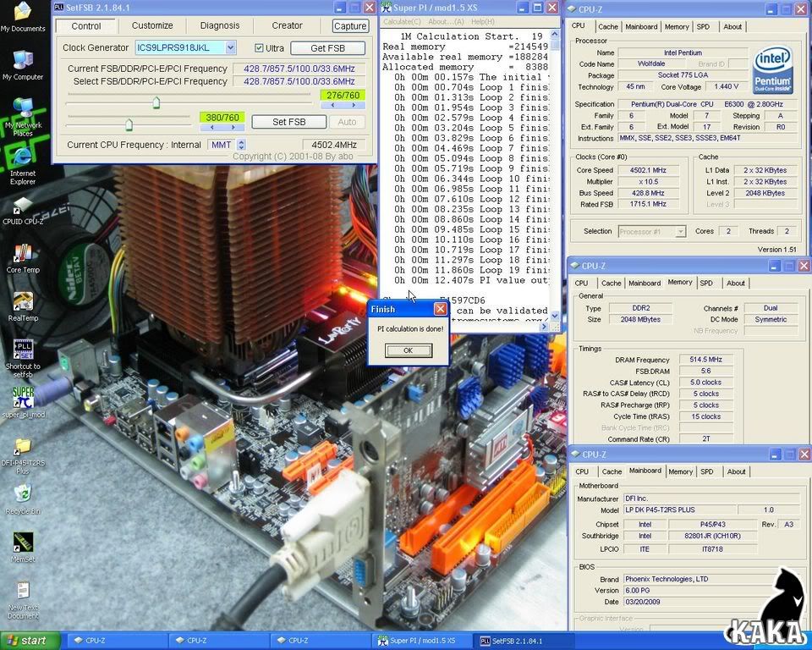The image size is (812, 650).
Task: Switch to the Customize tab in SetFSB
Action: 152,25
